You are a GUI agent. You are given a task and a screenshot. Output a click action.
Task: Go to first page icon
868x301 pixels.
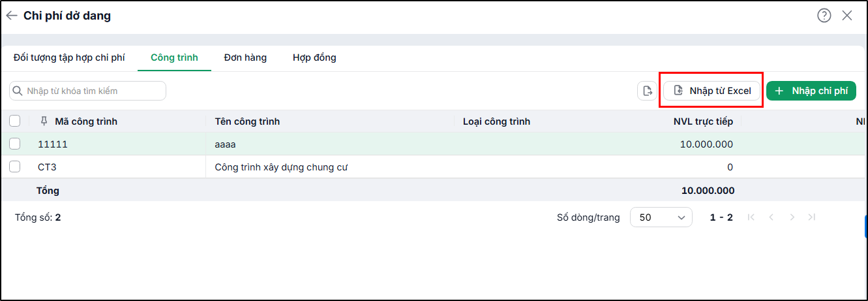[x=751, y=217]
